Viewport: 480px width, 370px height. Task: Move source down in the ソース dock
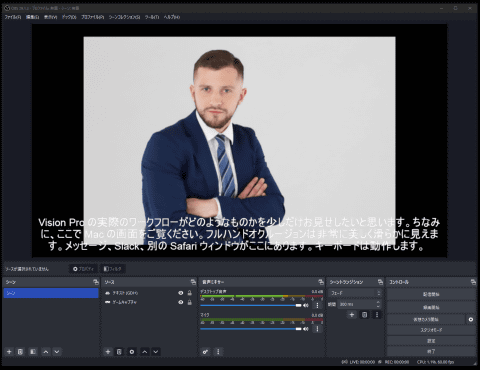point(156,352)
